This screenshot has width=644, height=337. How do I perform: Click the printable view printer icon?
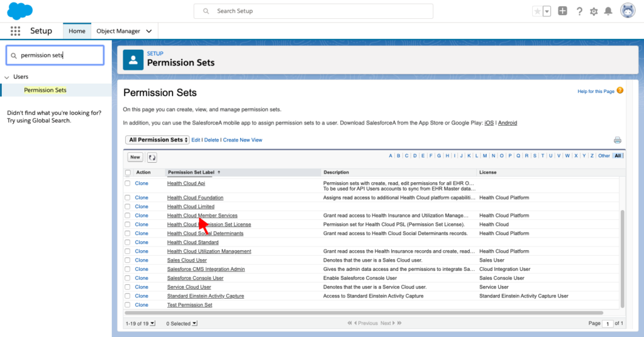[x=618, y=140]
